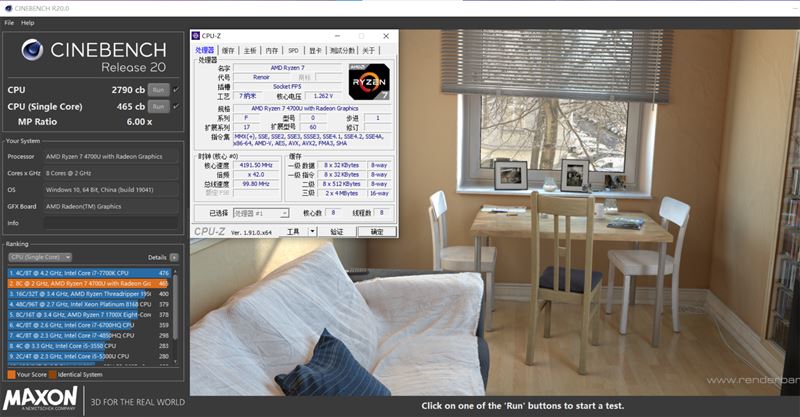Switch to the 缓存 tab in CPU-Z
This screenshot has height=417, width=800.
click(228, 51)
